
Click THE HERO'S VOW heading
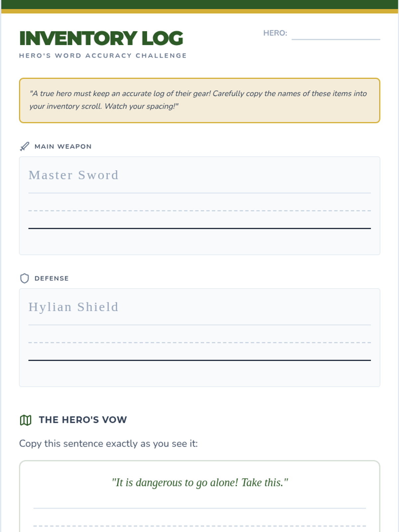83,420
